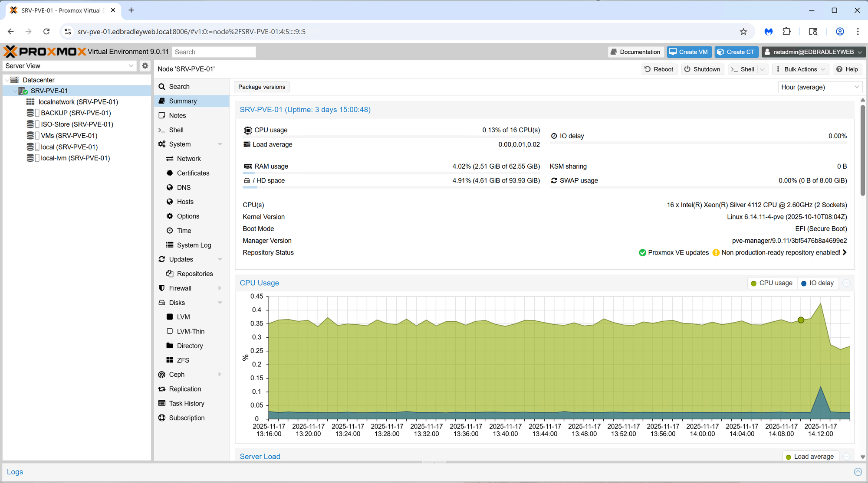
Task: Click the Server View settings gear icon
Action: [x=145, y=66]
